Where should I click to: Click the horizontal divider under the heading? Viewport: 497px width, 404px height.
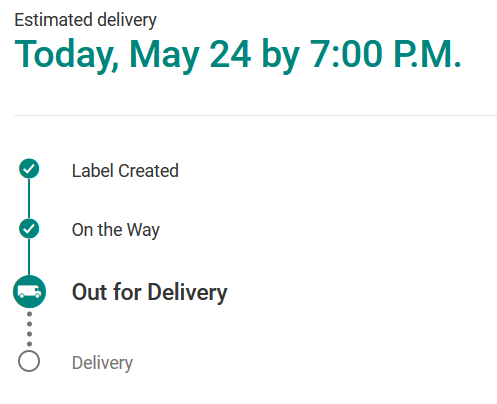tap(255, 115)
